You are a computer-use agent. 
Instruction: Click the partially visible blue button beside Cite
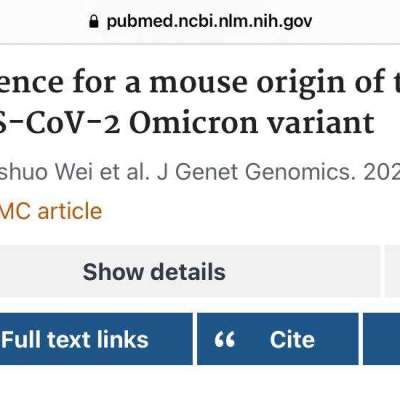tap(382, 339)
